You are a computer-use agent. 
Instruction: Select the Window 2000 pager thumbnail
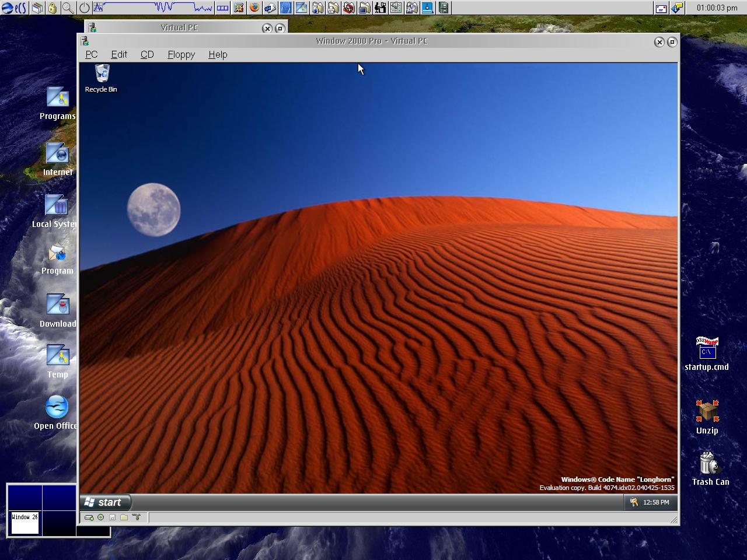click(x=25, y=522)
